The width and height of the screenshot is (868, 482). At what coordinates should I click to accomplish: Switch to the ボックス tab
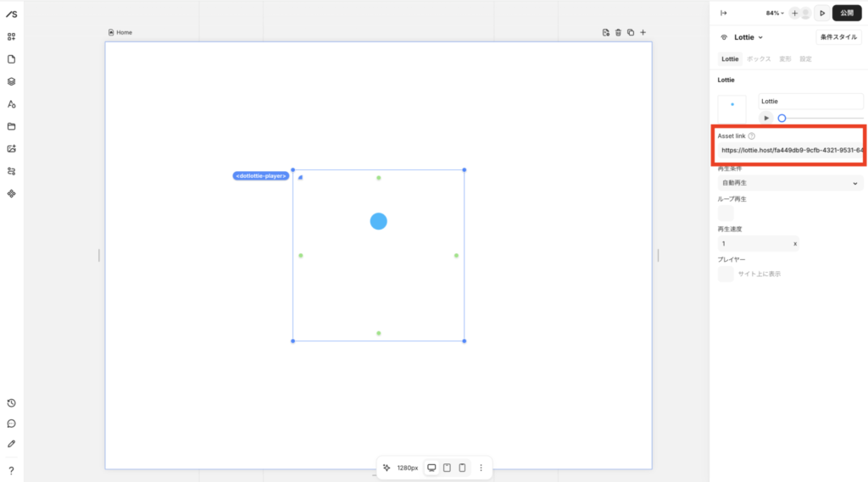(759, 59)
